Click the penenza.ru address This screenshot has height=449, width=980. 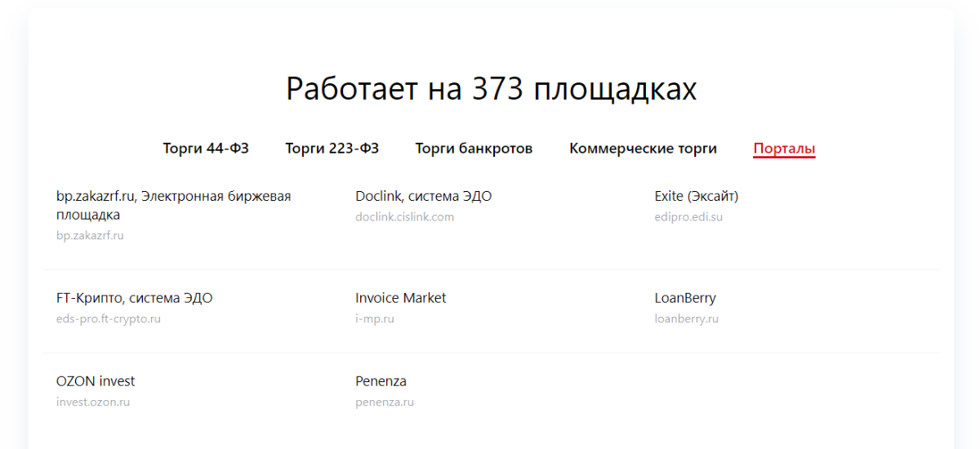[x=385, y=402]
